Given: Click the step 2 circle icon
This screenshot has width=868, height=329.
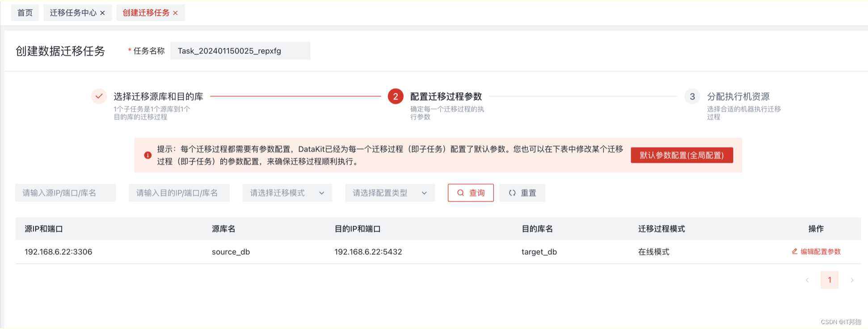Looking at the screenshot, I should click(396, 96).
